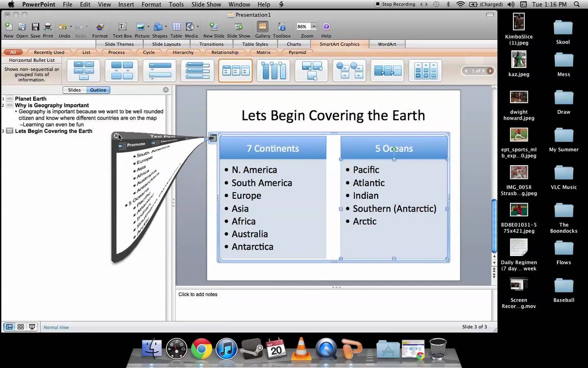Start Slide Show from the toolbar

[x=238, y=27]
